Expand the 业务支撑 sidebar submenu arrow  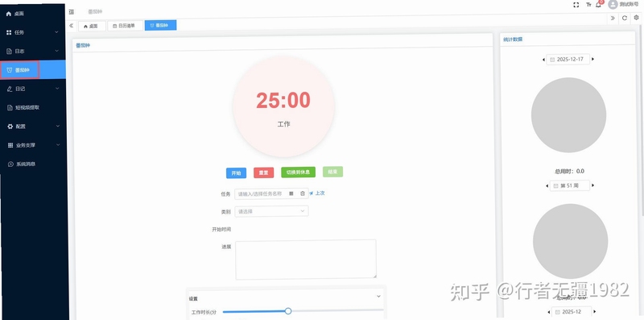pyautogui.click(x=57, y=144)
